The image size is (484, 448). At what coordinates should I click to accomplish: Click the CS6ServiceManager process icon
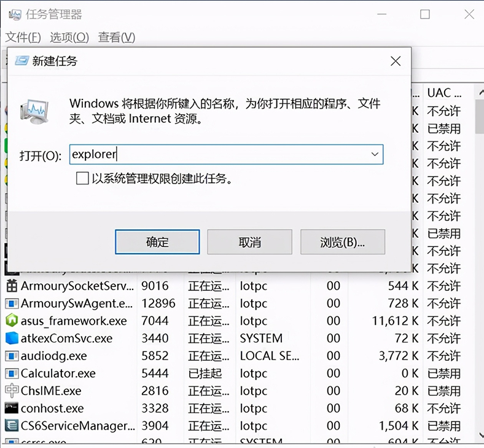point(12,425)
